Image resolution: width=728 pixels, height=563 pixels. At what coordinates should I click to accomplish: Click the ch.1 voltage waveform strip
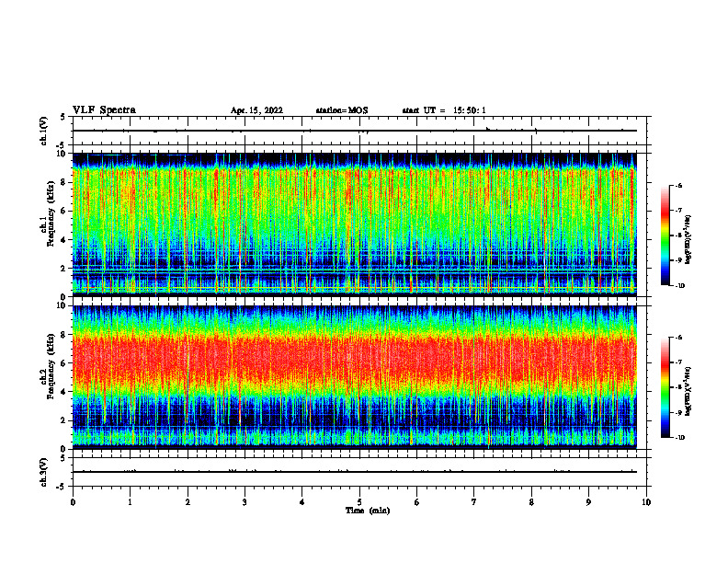(x=359, y=131)
